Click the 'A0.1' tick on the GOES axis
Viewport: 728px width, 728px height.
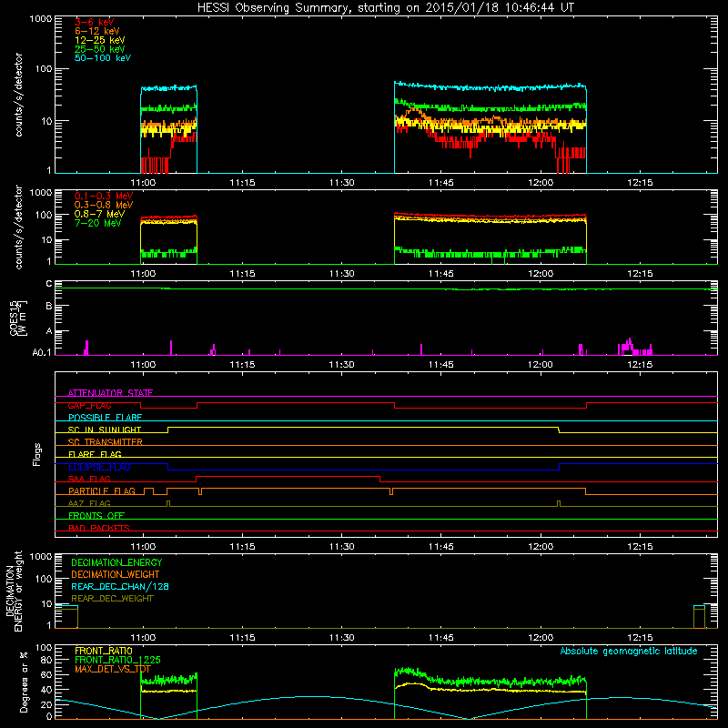[42, 352]
